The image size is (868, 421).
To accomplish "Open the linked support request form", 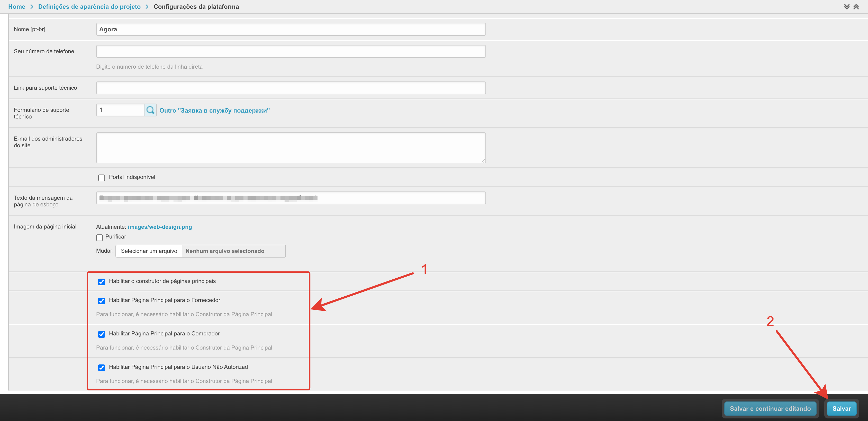I will pos(214,111).
